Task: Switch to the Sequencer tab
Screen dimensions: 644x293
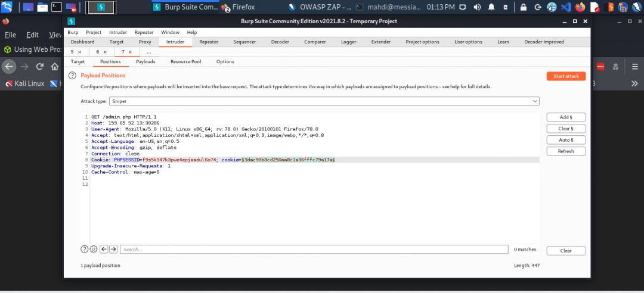Action: [244, 42]
